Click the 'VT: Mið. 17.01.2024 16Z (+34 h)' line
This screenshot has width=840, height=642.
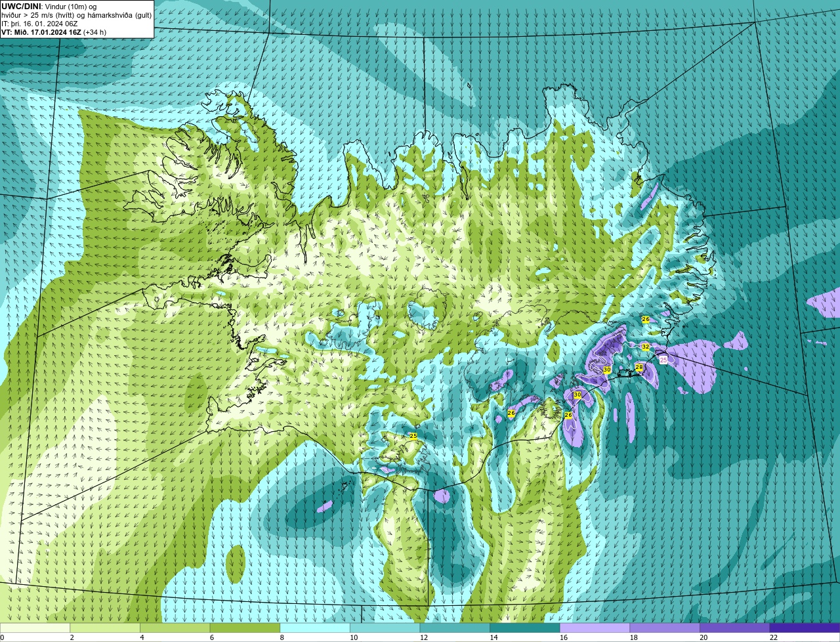click(x=54, y=32)
